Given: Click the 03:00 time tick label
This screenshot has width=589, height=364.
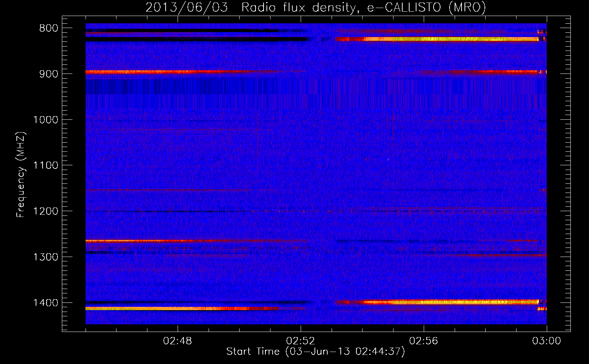Looking at the screenshot, I should (x=547, y=341).
